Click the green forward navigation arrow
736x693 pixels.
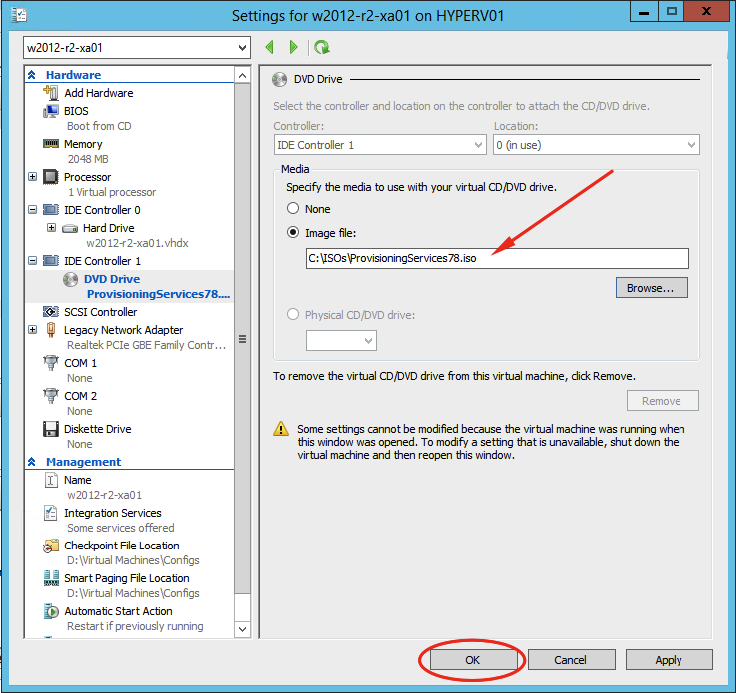point(294,47)
